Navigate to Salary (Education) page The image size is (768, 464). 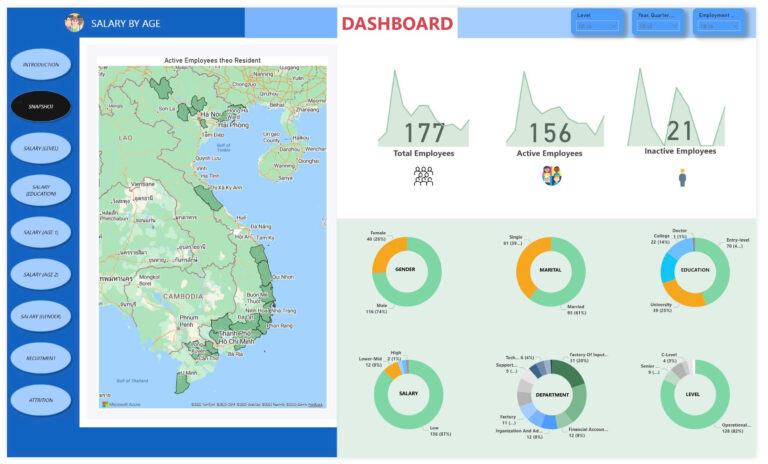[x=41, y=190]
